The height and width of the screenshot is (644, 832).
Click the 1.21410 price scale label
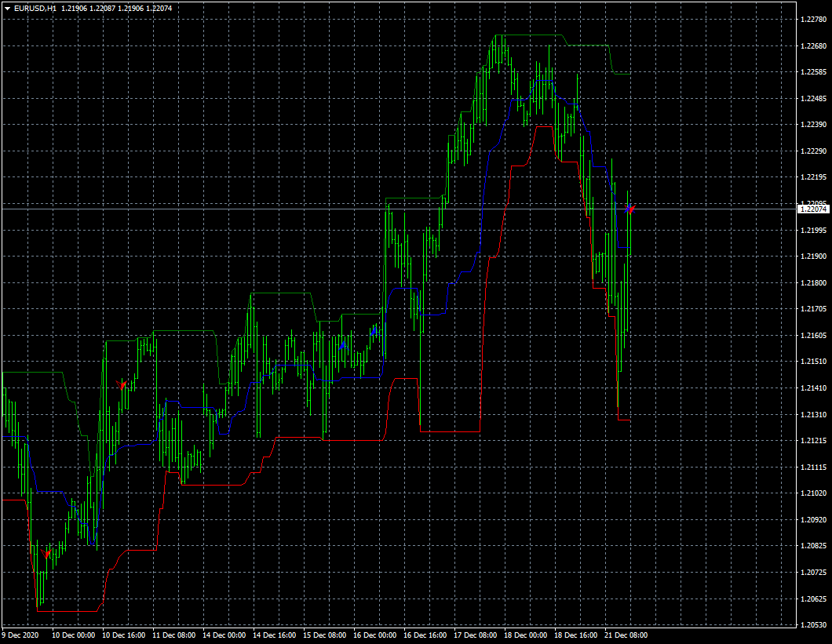coord(813,387)
